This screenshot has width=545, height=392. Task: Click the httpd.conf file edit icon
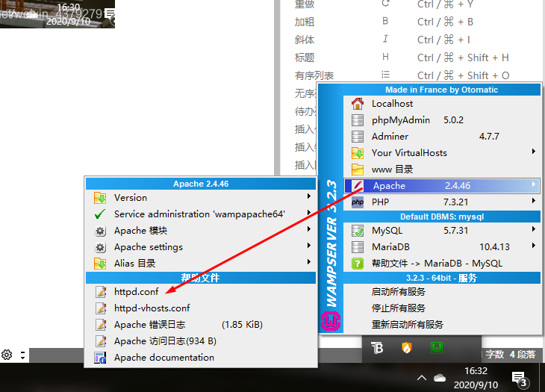(101, 291)
